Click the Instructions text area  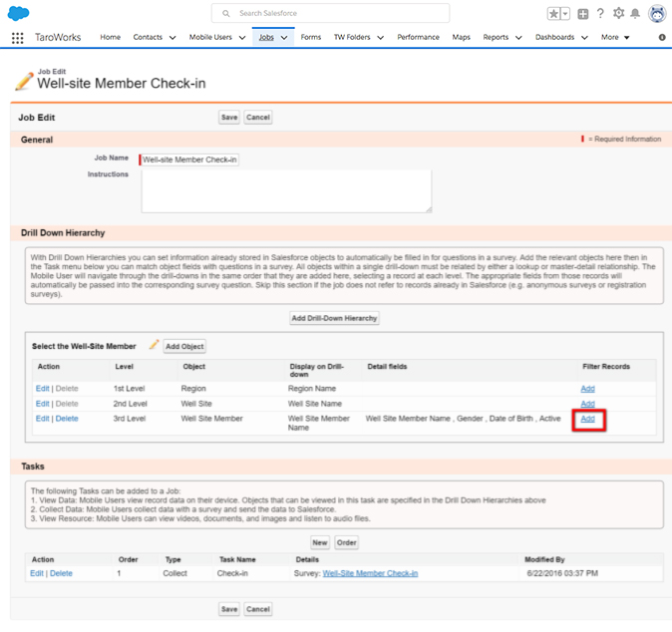click(x=286, y=191)
